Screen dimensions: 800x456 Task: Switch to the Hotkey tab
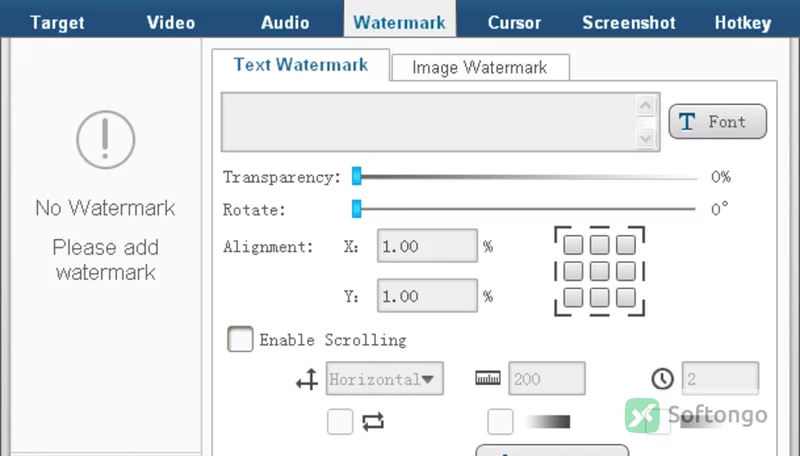[x=743, y=22]
